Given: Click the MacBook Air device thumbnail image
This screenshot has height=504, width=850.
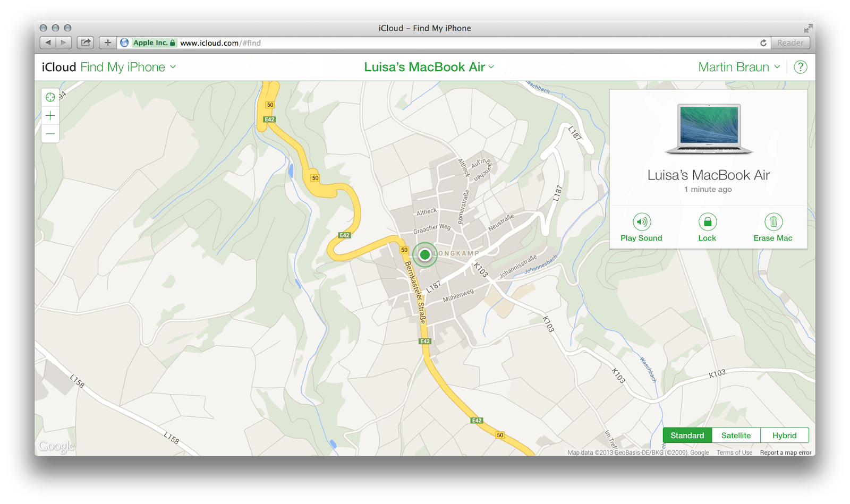Looking at the screenshot, I should (709, 129).
